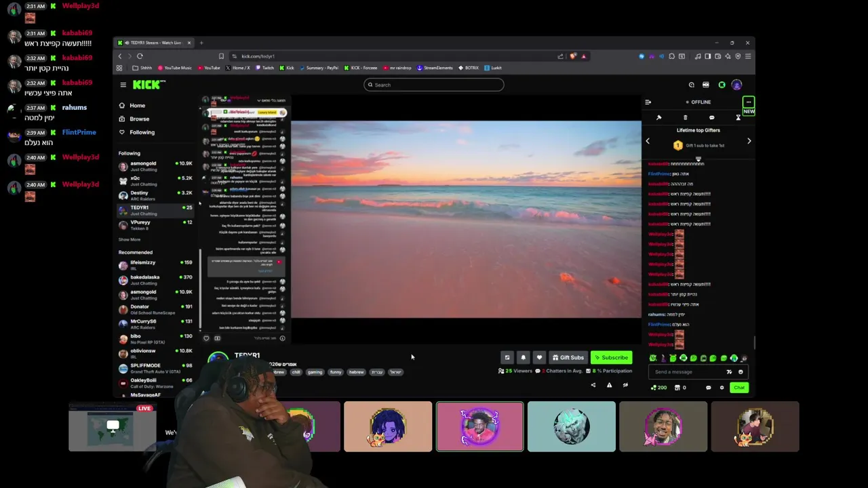Open bakedalaska in the Recommended channels

click(155, 280)
